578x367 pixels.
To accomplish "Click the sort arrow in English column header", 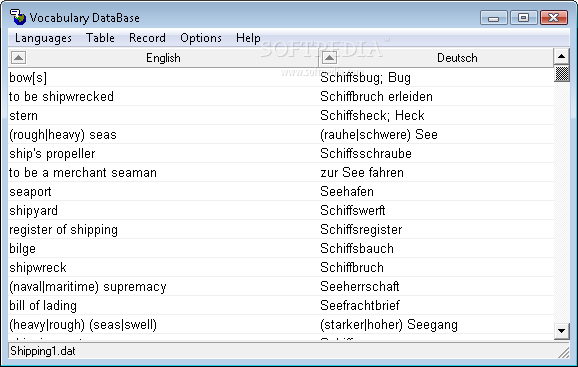I will [x=18, y=57].
